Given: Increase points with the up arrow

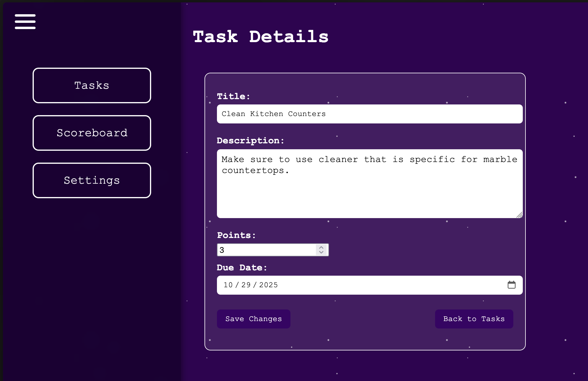Looking at the screenshot, I should tap(321, 247).
